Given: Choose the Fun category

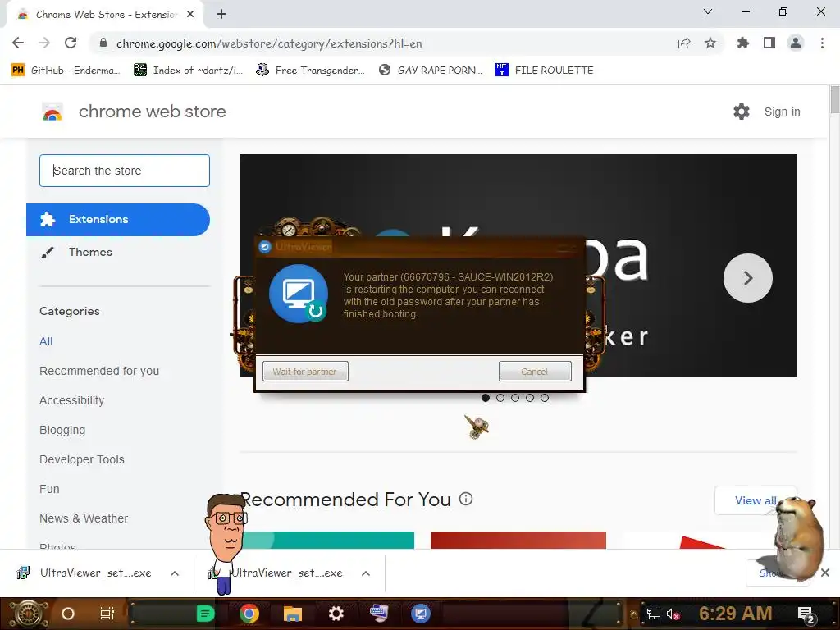Looking at the screenshot, I should 49,489.
